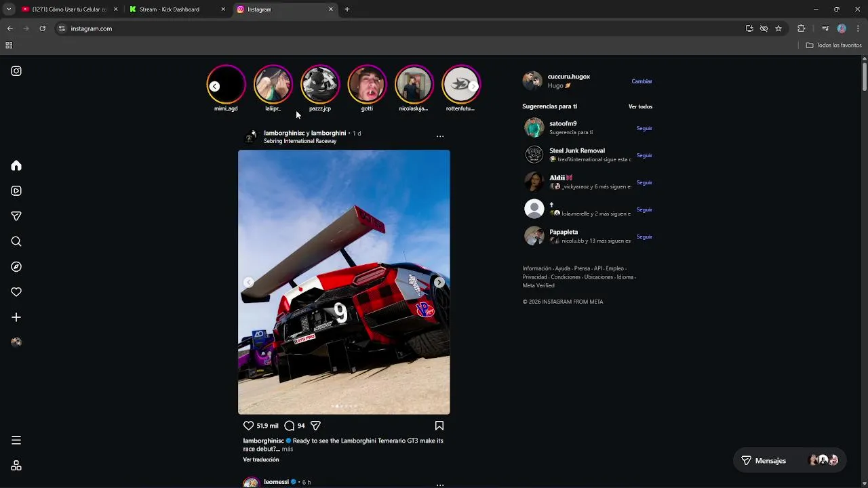Open the Meta apps icon at sidebar bottom

pyautogui.click(x=16, y=466)
